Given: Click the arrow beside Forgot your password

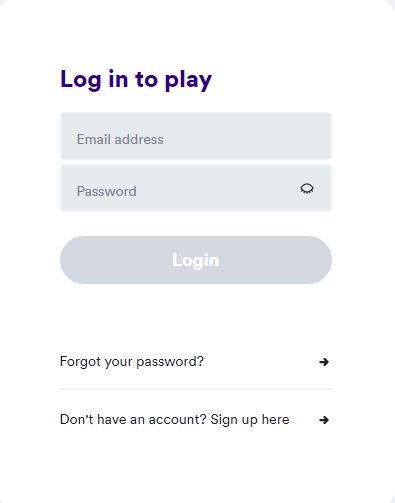Looking at the screenshot, I should tap(324, 362).
